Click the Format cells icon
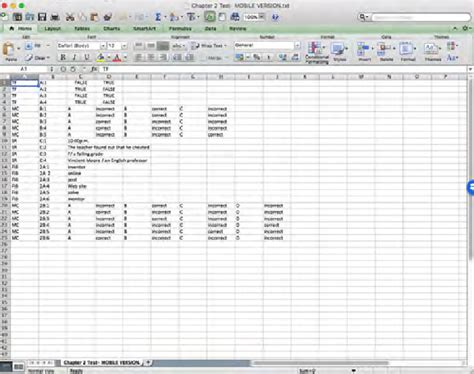 [406, 49]
